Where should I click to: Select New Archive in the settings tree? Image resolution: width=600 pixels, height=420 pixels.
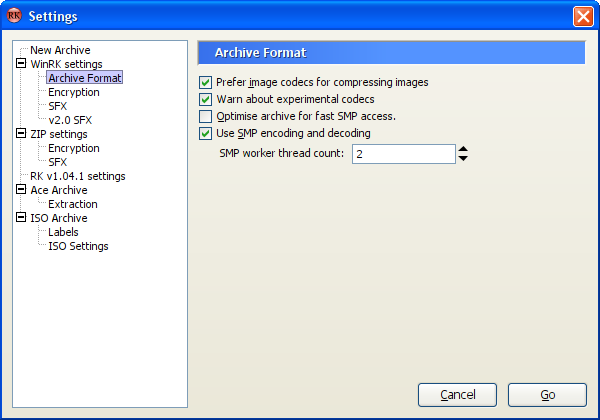[x=60, y=50]
